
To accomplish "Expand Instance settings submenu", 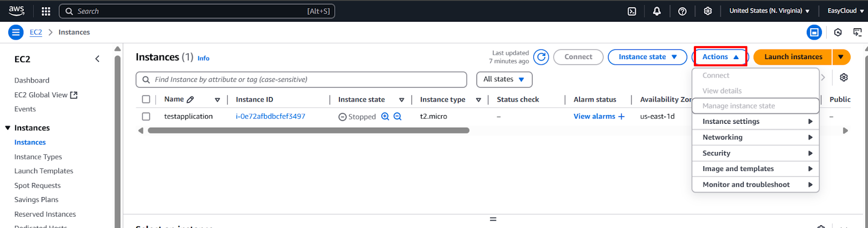I will 755,122.
